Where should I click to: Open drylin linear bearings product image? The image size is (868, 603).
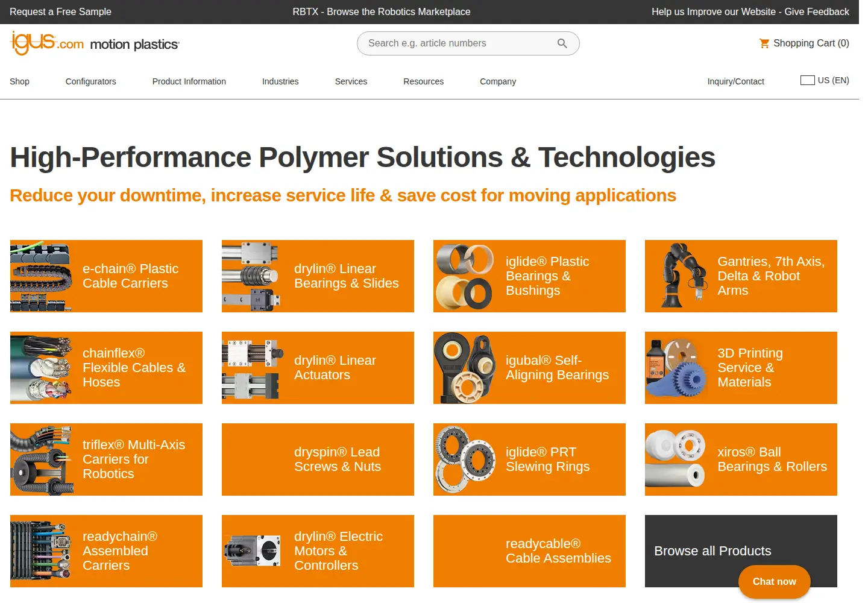coord(252,276)
